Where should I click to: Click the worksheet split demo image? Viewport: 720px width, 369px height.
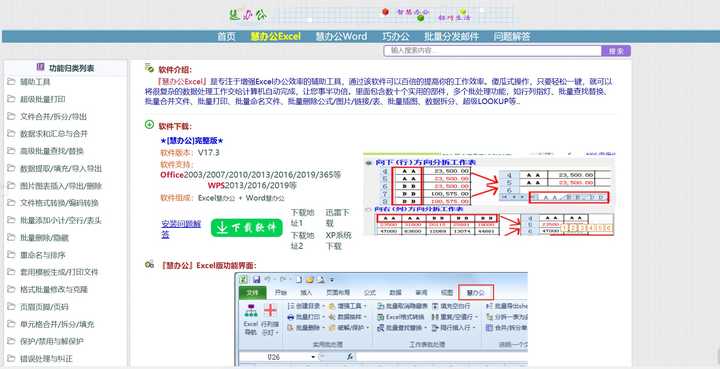coord(489,195)
